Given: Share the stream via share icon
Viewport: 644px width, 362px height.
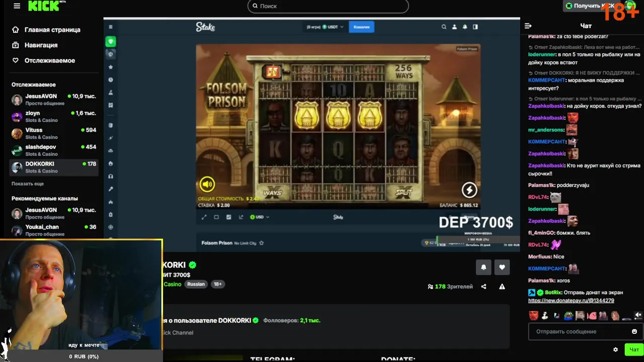Looking at the screenshot, I should (x=484, y=287).
